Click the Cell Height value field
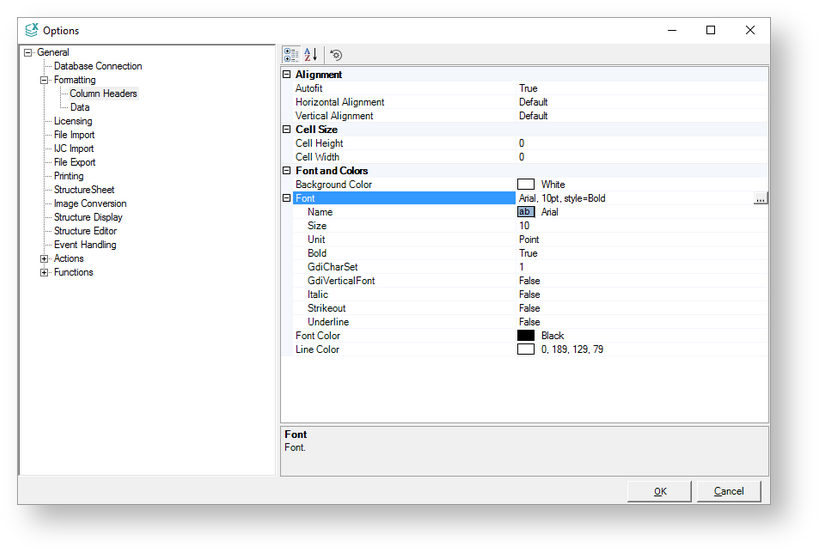Screen dimensions: 819x553 (640, 144)
